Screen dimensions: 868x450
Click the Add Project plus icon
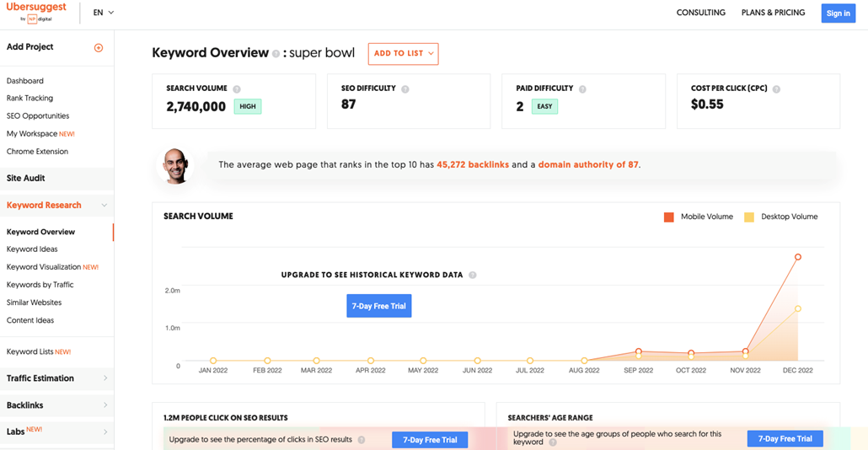click(x=99, y=47)
